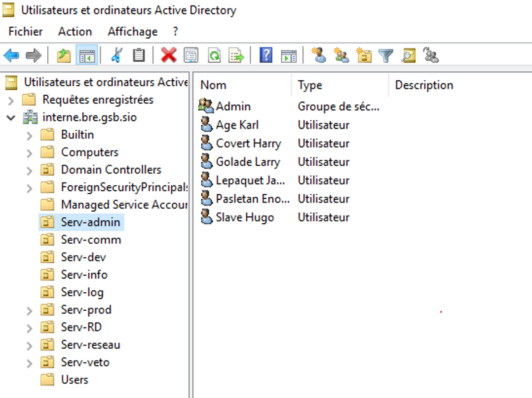Click the red Delete icon in toolbar
Screen dimensions: 532x398
(x=169, y=56)
